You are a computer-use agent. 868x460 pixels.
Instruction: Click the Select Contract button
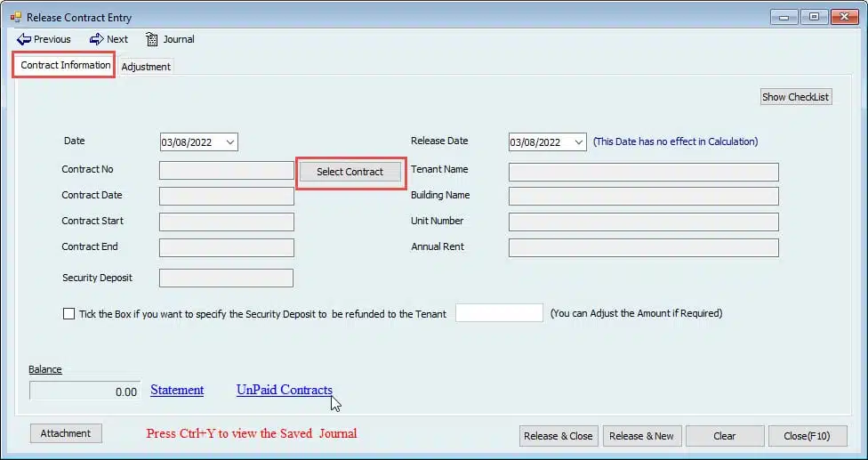pyautogui.click(x=350, y=172)
